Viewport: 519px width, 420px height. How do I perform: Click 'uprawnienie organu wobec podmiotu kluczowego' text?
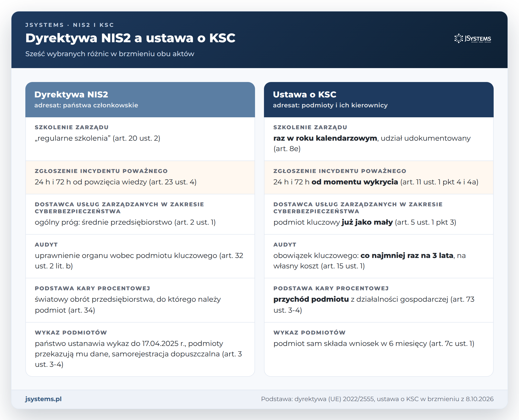point(126,255)
